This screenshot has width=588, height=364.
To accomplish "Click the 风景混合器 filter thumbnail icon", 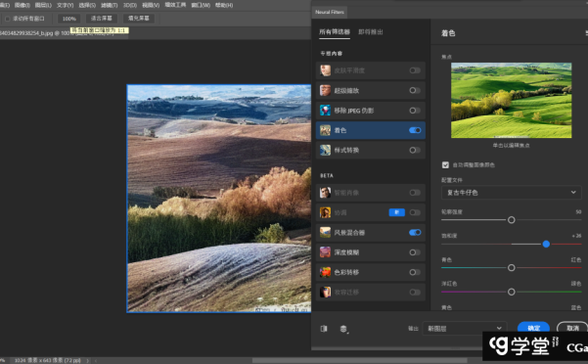I will click(x=325, y=232).
